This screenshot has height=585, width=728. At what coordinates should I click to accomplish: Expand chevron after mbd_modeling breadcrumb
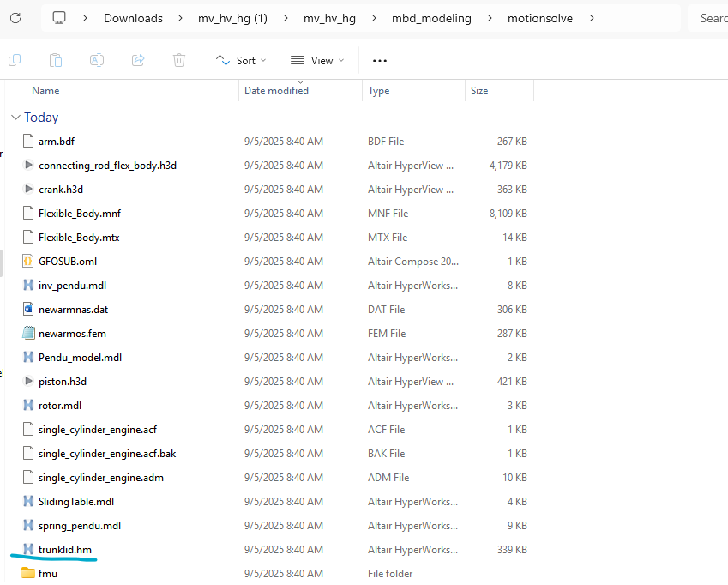490,18
